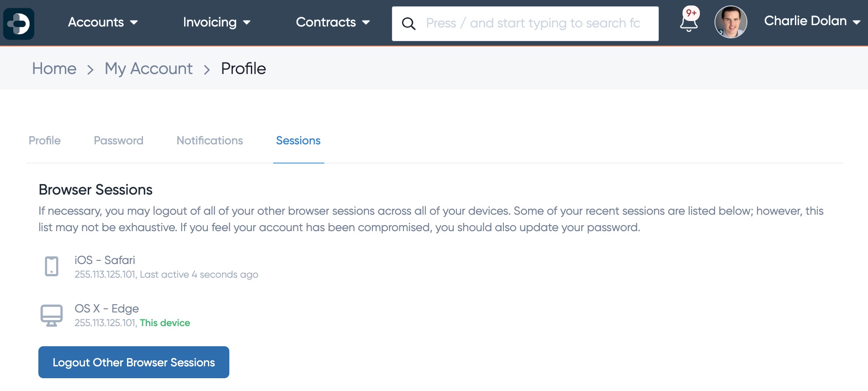Image resolution: width=868 pixels, height=391 pixels.
Task: Navigate to My Account breadcrumb
Action: (x=148, y=69)
